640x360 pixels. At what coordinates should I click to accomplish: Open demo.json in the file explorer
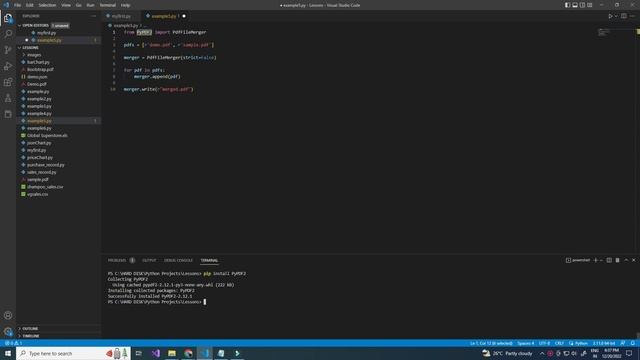[37, 77]
